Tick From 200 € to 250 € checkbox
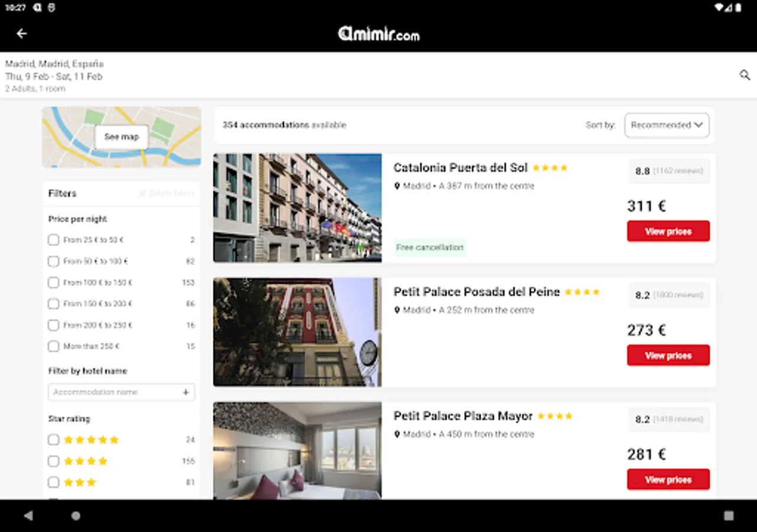Image resolution: width=757 pixels, height=532 pixels. (53, 325)
